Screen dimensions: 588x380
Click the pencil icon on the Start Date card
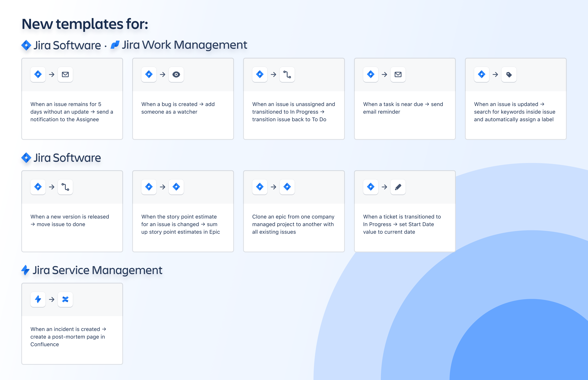point(398,187)
